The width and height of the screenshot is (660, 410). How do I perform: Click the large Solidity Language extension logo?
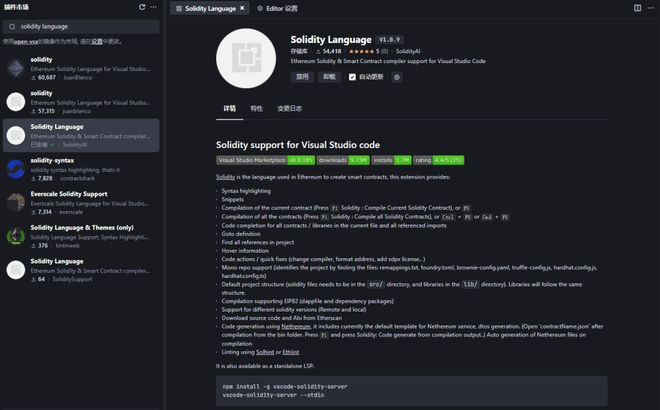pyautogui.click(x=246, y=59)
